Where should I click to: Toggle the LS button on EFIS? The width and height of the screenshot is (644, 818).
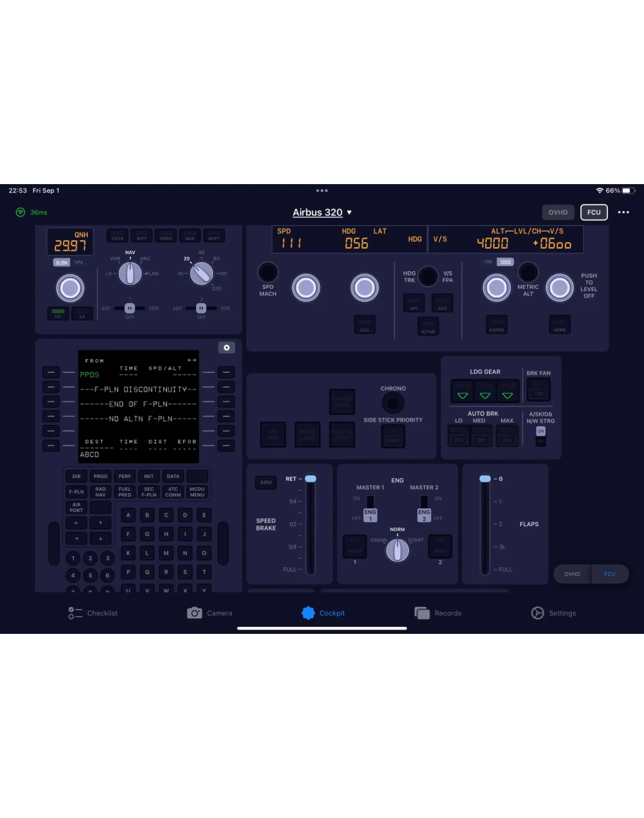click(x=82, y=314)
